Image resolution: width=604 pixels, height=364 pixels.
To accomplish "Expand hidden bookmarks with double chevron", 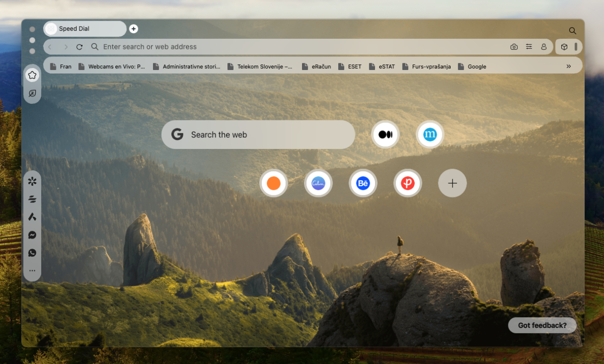I will [569, 66].
